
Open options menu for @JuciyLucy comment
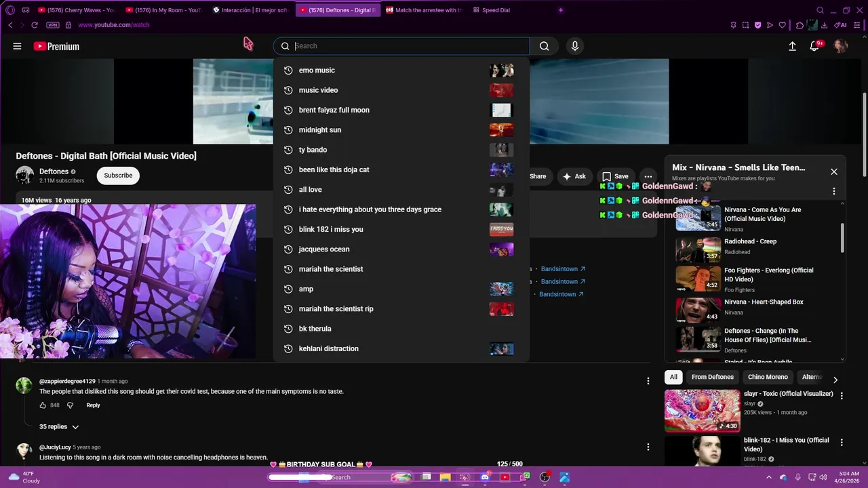pyautogui.click(x=648, y=447)
